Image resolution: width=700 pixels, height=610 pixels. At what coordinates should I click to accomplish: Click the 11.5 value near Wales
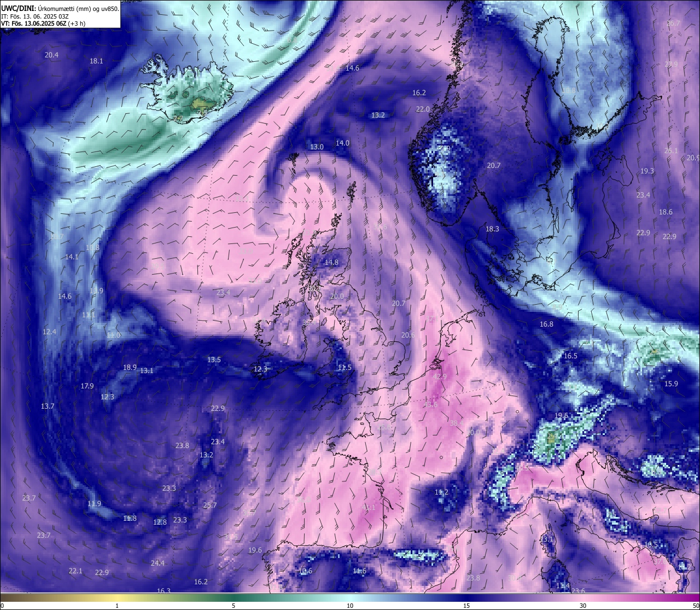(345, 368)
